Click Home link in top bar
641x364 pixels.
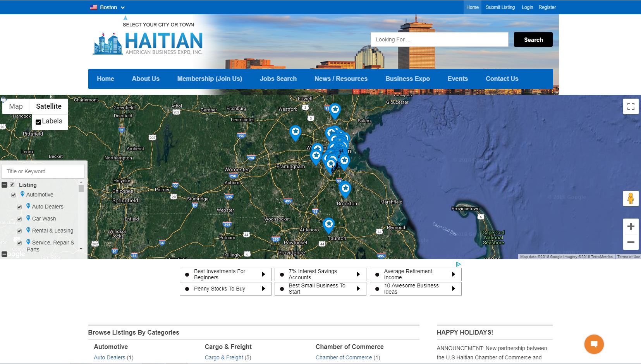[473, 7]
